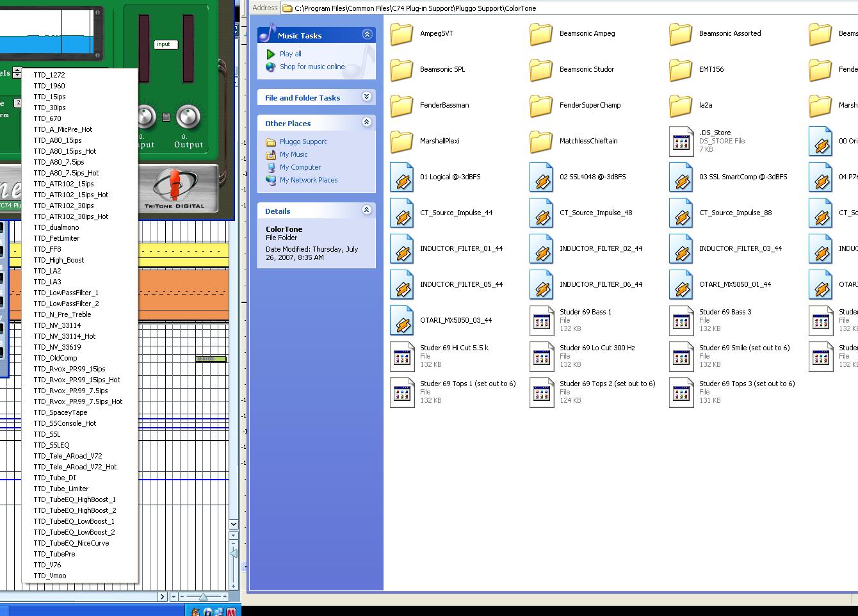Click the left knob beside Output knob
The image size is (858, 616).
[145, 116]
